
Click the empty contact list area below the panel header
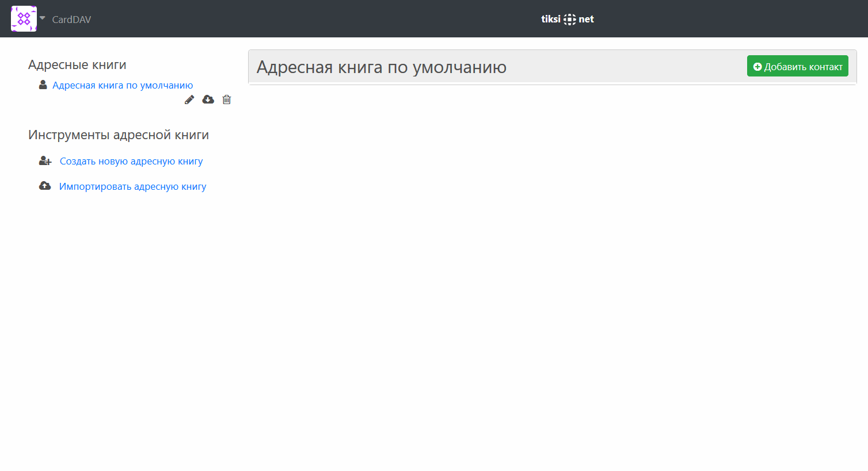pos(551,259)
